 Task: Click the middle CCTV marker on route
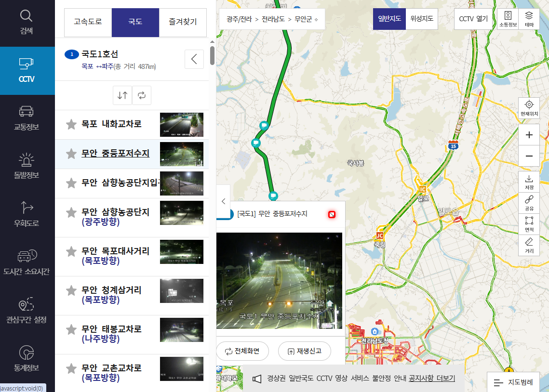coord(256,143)
